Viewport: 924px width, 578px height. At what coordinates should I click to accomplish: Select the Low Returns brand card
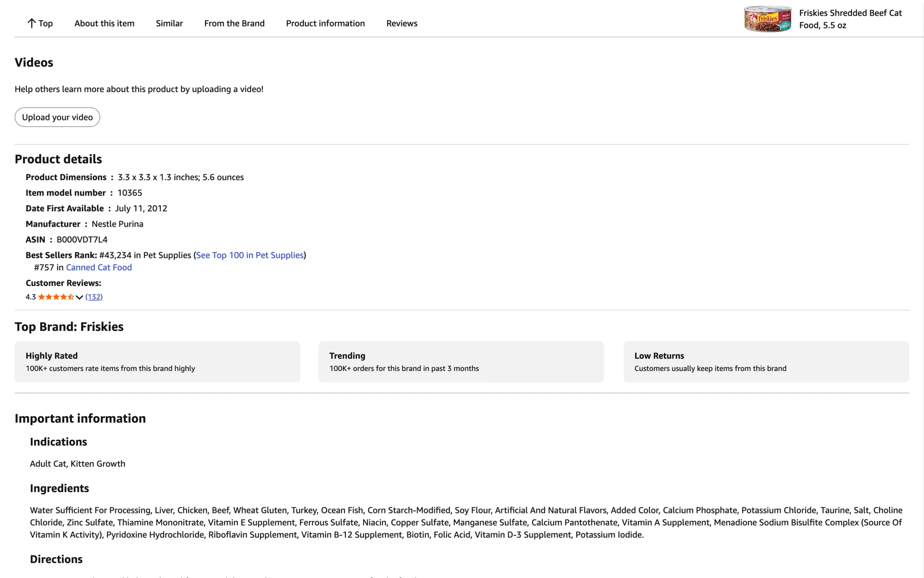766,362
